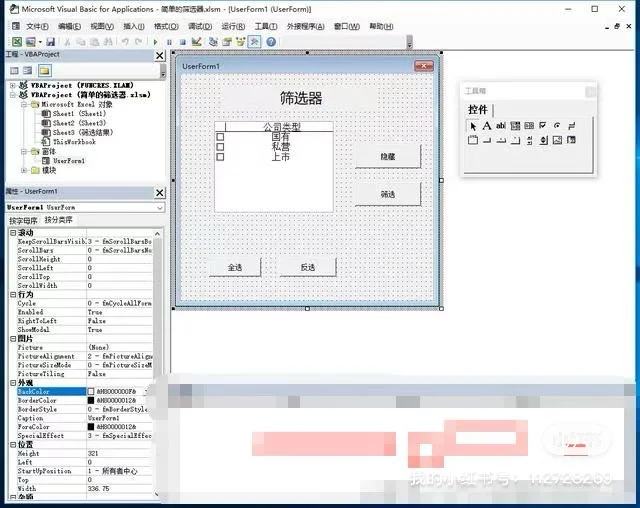
Task: Click View Object icon in project panel
Action: [28, 71]
